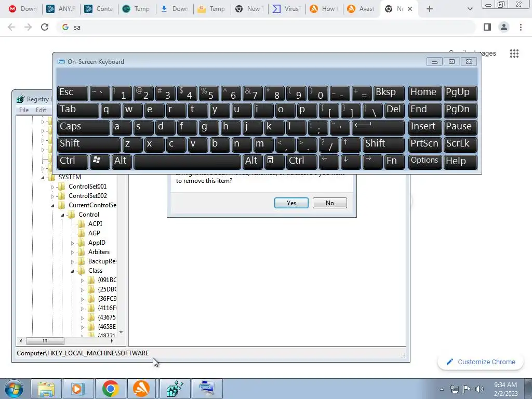Screen dimensions: 532x399
Task: Toggle the left Ctrl key on keyboard
Action: coord(73,162)
